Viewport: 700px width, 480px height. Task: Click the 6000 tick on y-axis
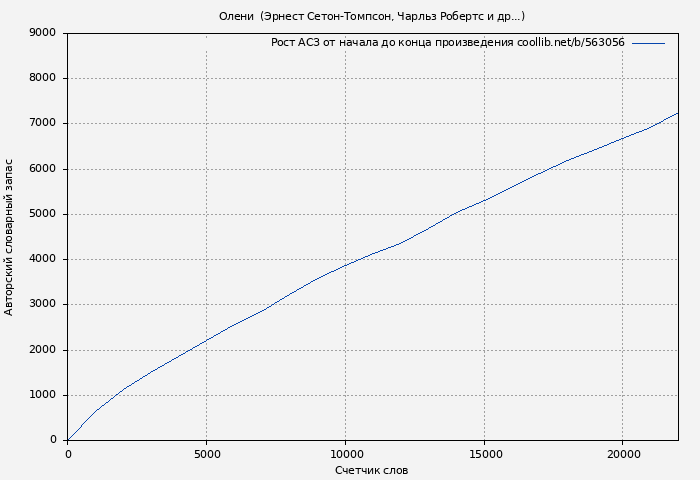coord(43,169)
